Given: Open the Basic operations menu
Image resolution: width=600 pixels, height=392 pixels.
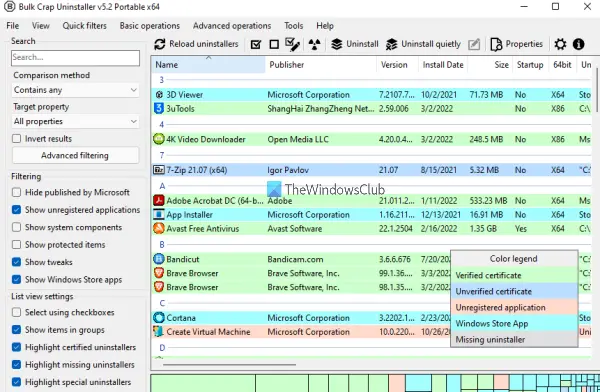Looking at the screenshot, I should (x=150, y=26).
